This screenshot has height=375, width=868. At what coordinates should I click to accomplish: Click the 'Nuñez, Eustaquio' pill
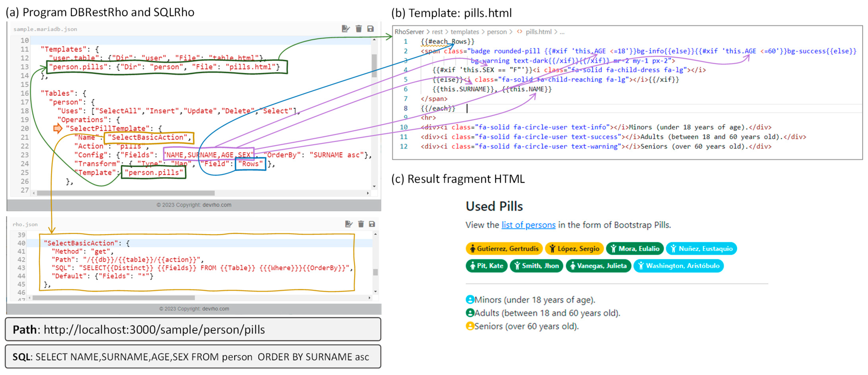pyautogui.click(x=702, y=249)
